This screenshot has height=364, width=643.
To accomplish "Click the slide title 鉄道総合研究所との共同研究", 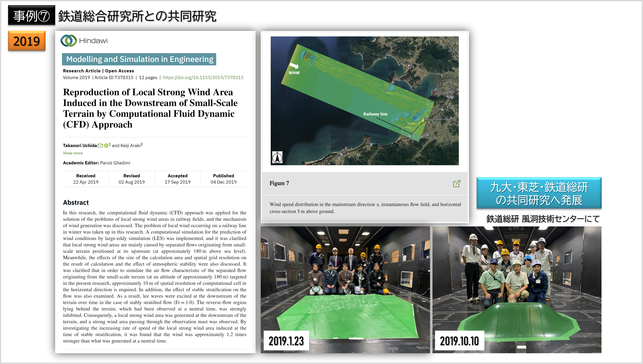I will (x=137, y=16).
